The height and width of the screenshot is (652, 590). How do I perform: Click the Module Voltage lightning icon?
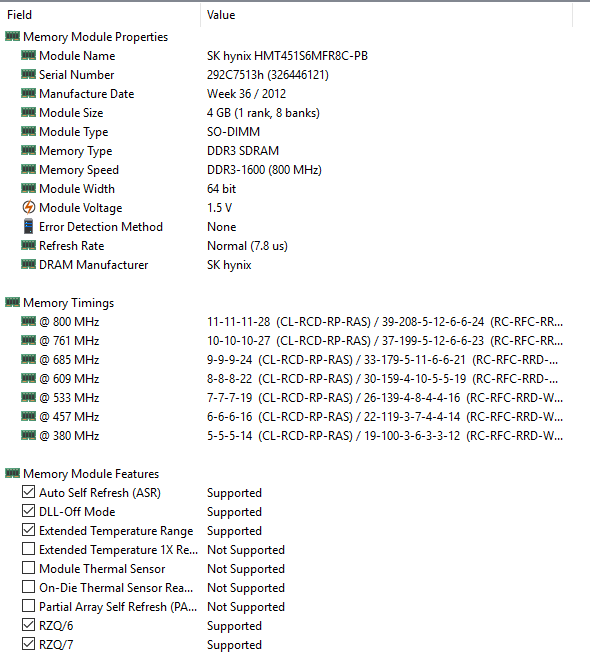point(28,207)
